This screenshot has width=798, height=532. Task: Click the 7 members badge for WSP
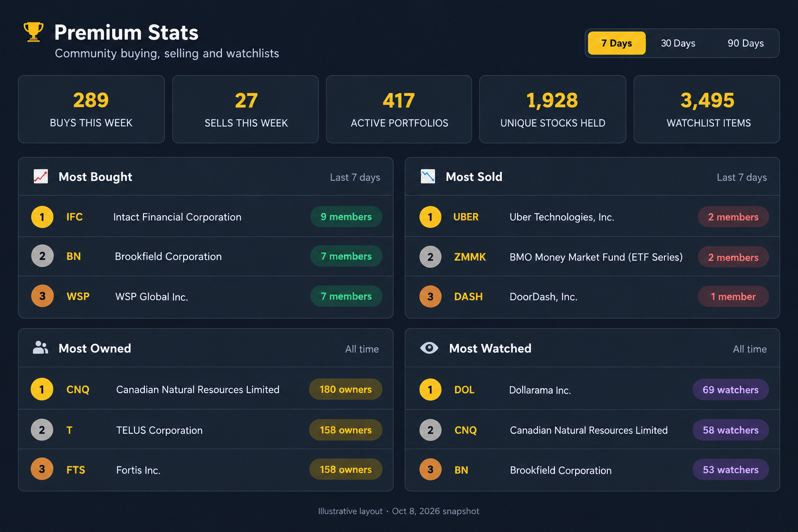[346, 296]
